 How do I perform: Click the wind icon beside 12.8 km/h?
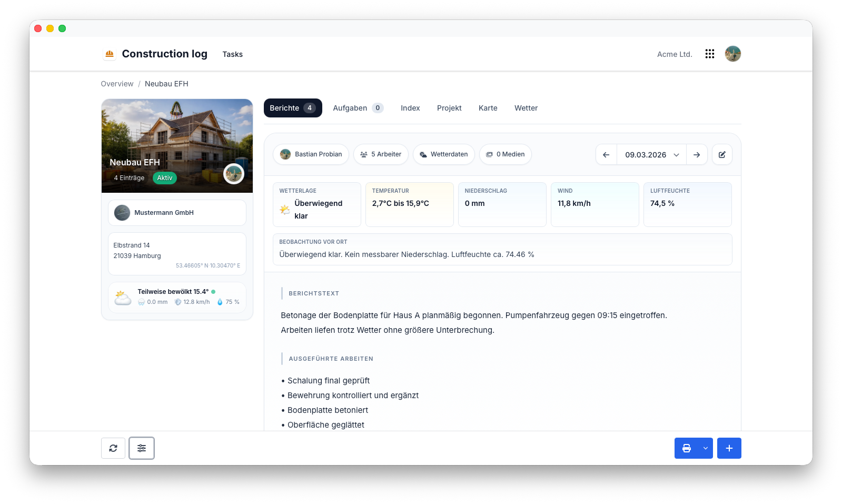pyautogui.click(x=178, y=302)
